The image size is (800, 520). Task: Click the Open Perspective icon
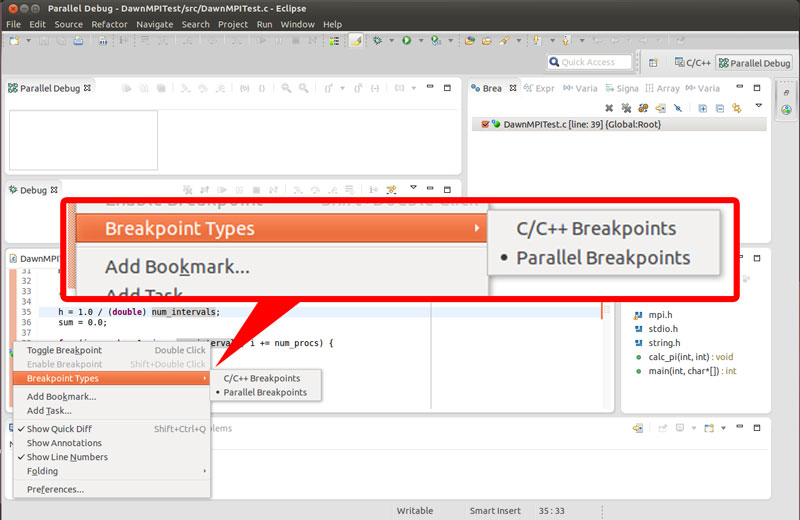click(x=653, y=63)
